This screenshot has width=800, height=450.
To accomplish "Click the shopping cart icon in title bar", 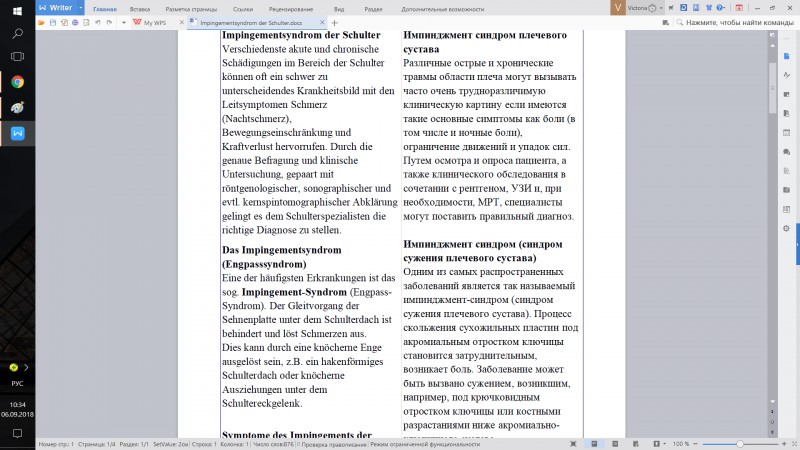I will click(x=671, y=8).
